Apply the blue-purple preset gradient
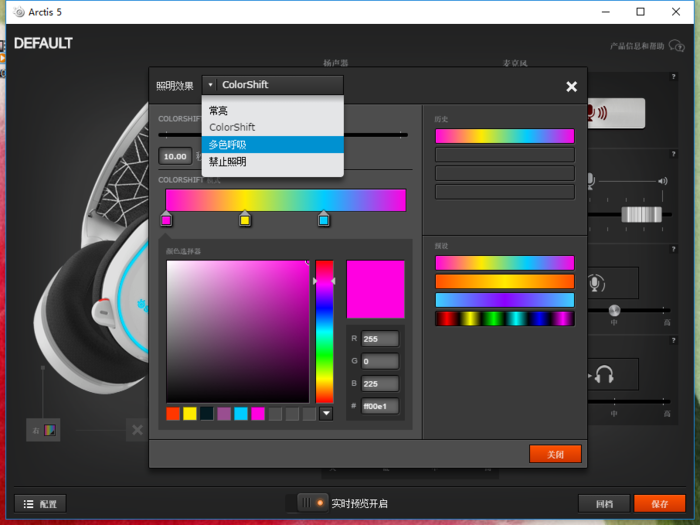 coord(505,300)
